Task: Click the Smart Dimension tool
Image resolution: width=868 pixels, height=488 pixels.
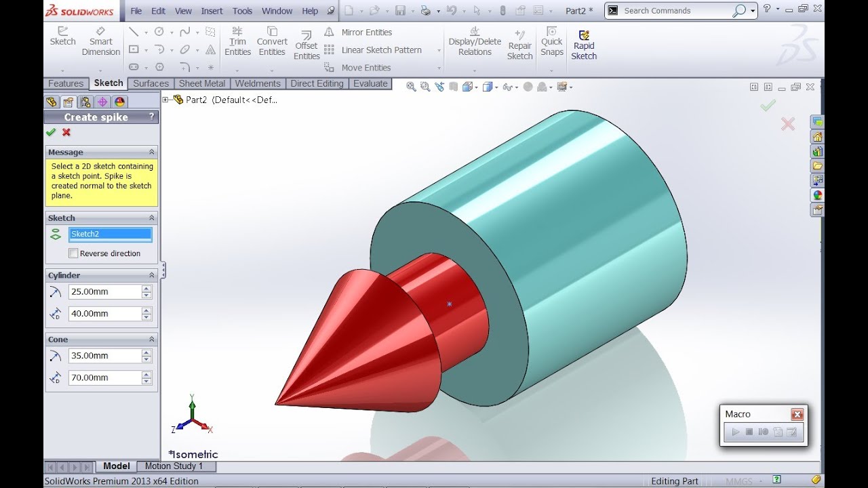Action: (x=100, y=42)
